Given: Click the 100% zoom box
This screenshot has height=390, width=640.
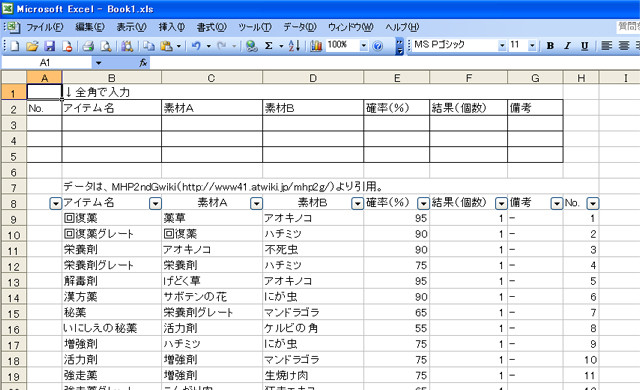Looking at the screenshot, I should [x=342, y=45].
